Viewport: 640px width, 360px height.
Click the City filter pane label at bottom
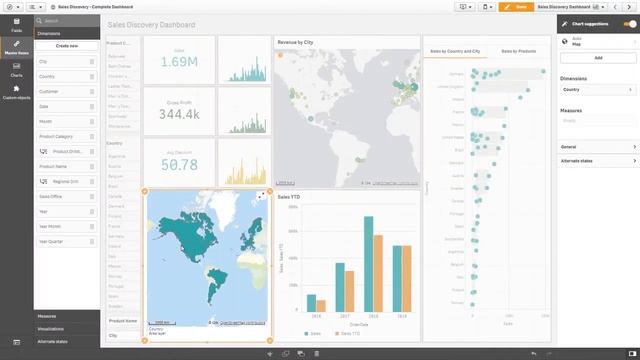[x=113, y=336]
